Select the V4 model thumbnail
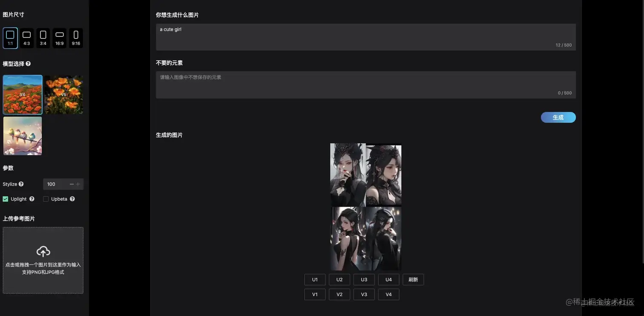Screen dimensions: 644x316 [23, 95]
